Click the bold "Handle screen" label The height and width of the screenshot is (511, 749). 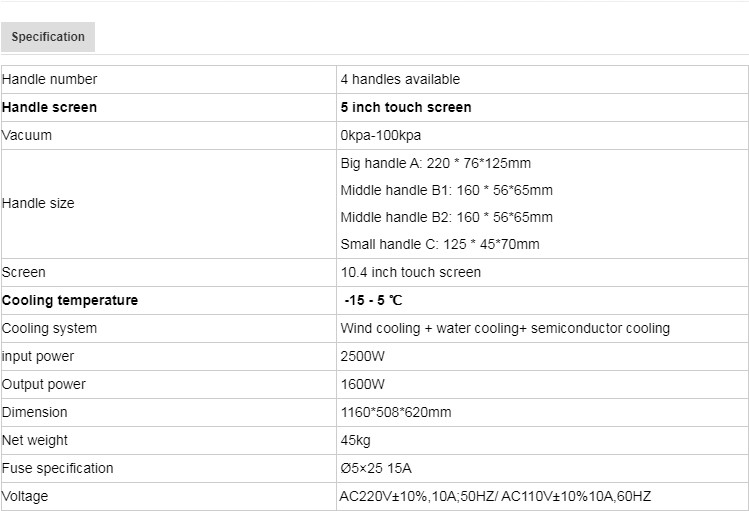[x=50, y=107]
